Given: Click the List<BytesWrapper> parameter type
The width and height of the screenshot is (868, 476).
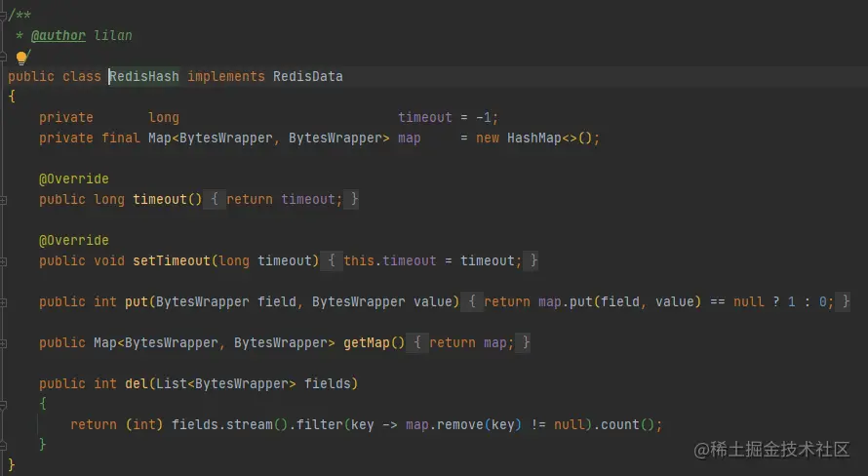Looking at the screenshot, I should 226,383.
